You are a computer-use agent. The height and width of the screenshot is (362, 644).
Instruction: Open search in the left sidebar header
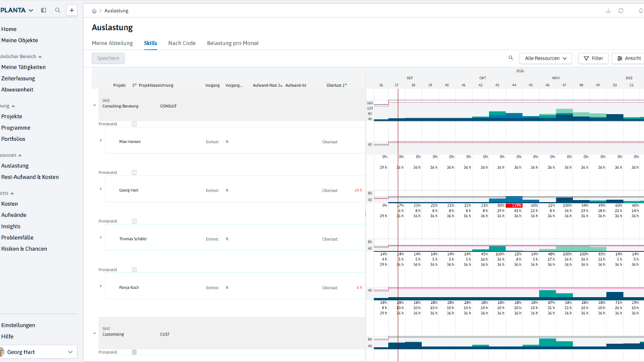coord(57,11)
